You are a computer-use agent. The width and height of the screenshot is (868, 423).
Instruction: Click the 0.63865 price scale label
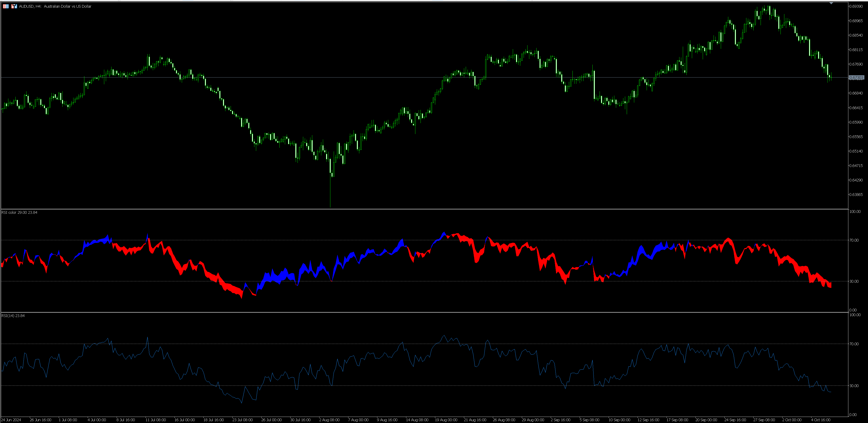click(x=856, y=195)
